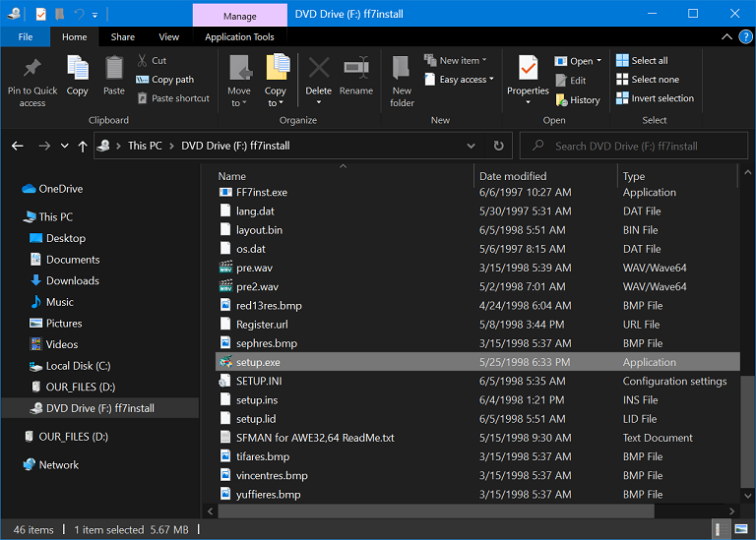This screenshot has height=540, width=756.
Task: Switch to details view in status bar
Action: 722,529
